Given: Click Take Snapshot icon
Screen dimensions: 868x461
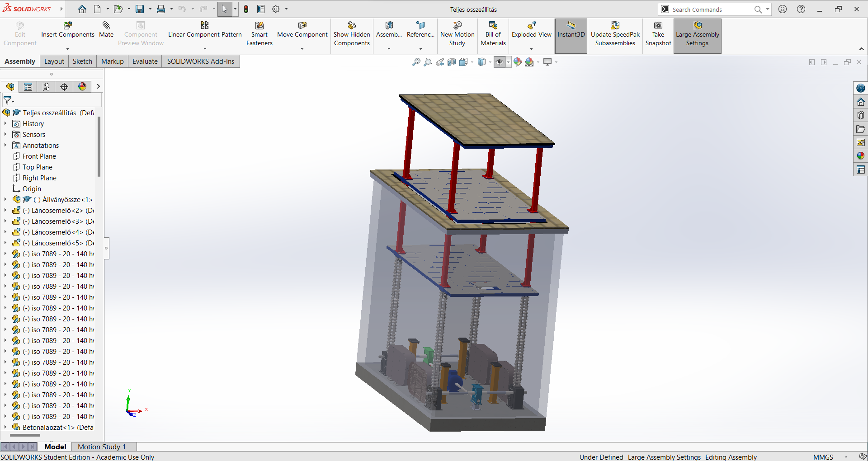Looking at the screenshot, I should (x=658, y=26).
